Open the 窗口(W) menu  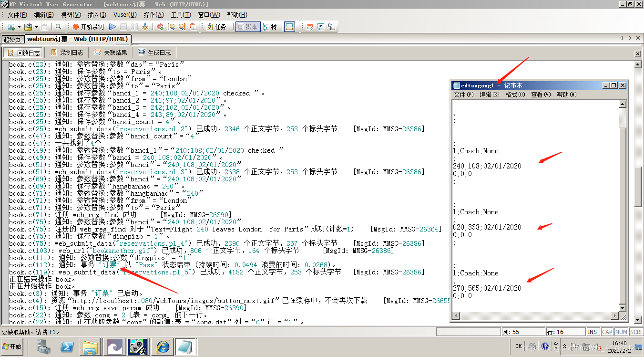pyautogui.click(x=209, y=15)
